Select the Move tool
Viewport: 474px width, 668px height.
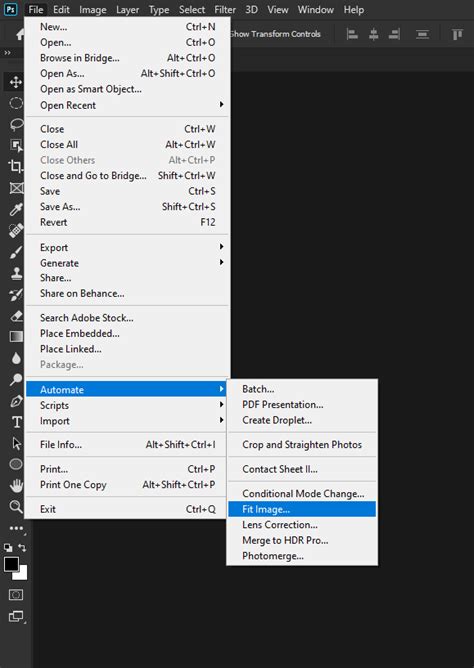(x=16, y=82)
